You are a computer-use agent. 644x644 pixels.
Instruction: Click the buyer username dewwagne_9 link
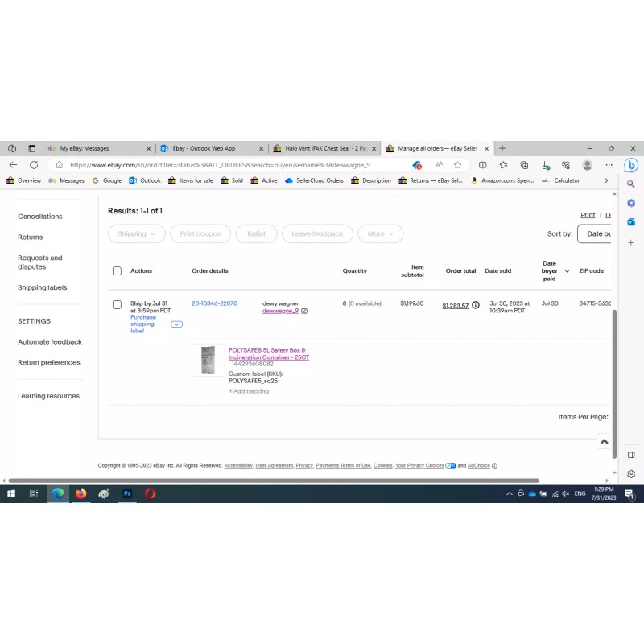click(280, 311)
